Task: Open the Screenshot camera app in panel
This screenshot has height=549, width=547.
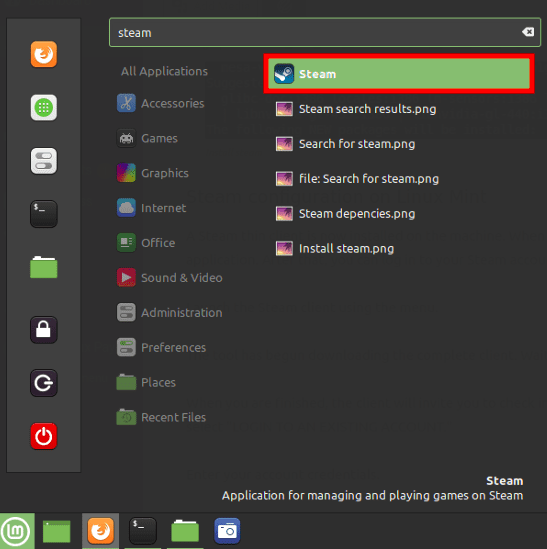Action: (x=227, y=531)
